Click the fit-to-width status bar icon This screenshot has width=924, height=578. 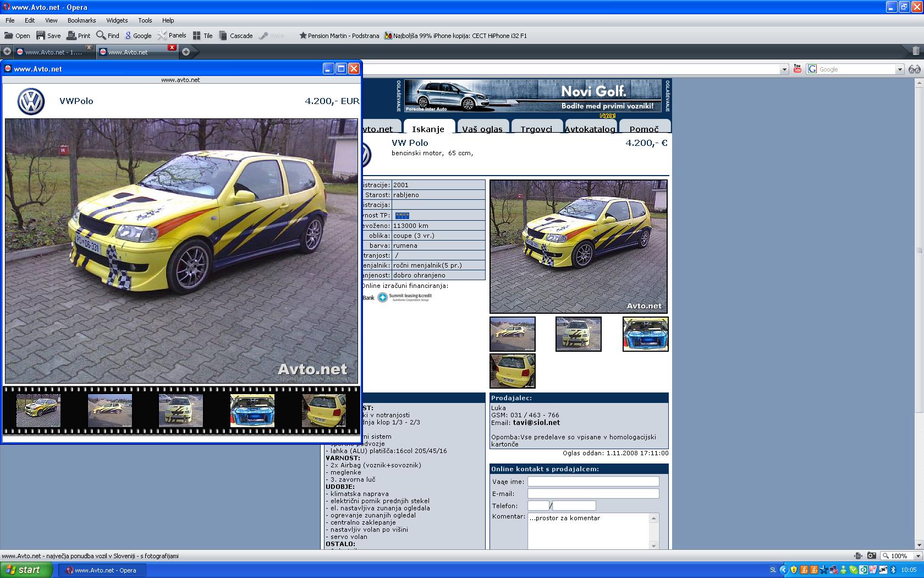[858, 556]
